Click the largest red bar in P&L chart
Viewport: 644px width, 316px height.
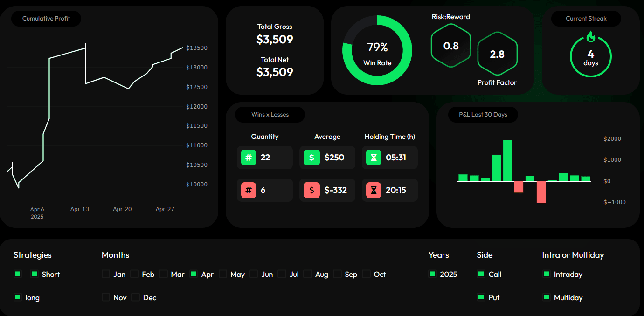pyautogui.click(x=541, y=192)
